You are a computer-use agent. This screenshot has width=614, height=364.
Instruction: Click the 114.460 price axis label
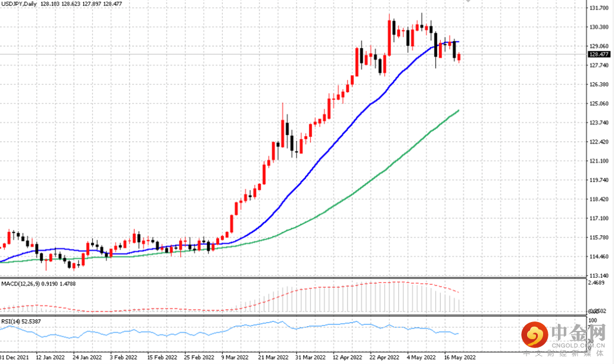pos(599,257)
